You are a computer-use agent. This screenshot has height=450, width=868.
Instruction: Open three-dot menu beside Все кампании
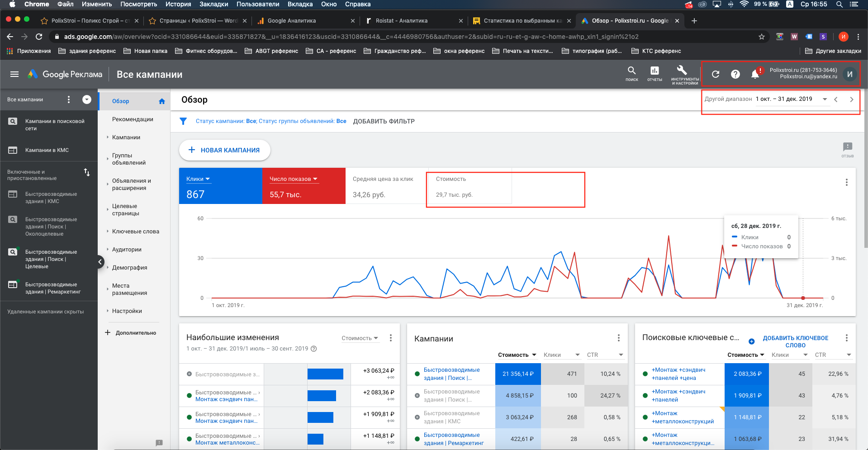tap(69, 99)
